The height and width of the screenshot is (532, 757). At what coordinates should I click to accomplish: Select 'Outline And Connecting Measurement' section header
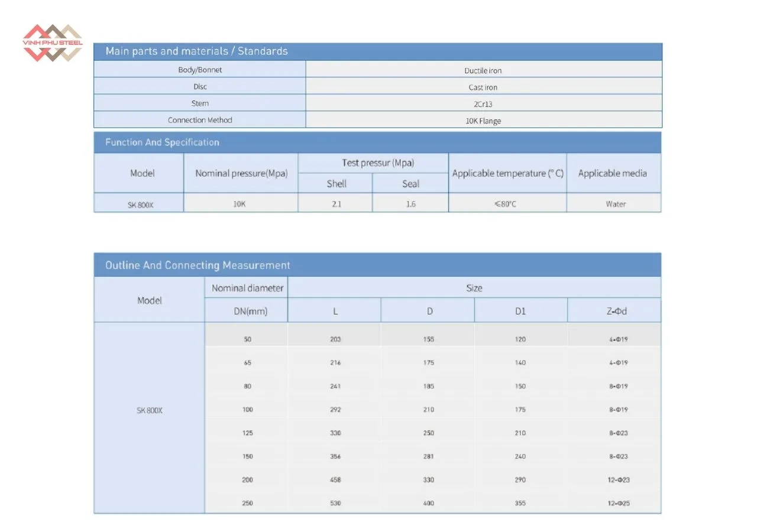[198, 265]
